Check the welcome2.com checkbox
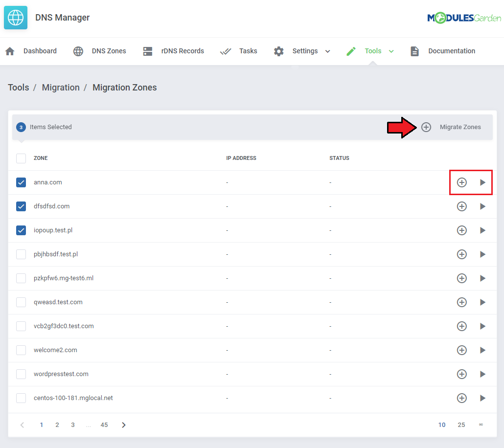Screen dimensions: 504x448 pos(21,350)
